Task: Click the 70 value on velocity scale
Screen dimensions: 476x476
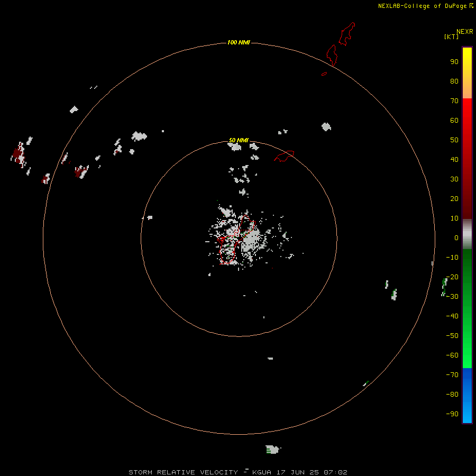Action: (454, 101)
